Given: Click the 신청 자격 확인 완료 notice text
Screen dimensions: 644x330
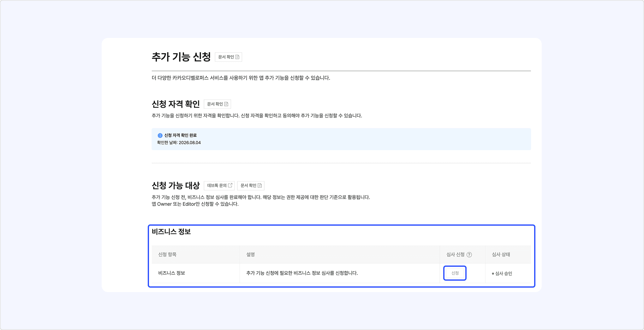Looking at the screenshot, I should [181, 135].
